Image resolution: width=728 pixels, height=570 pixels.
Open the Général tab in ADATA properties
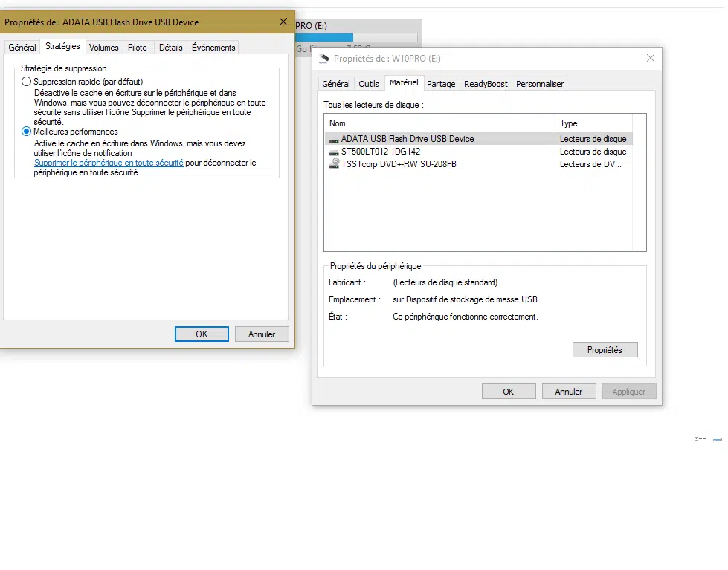tap(22, 48)
